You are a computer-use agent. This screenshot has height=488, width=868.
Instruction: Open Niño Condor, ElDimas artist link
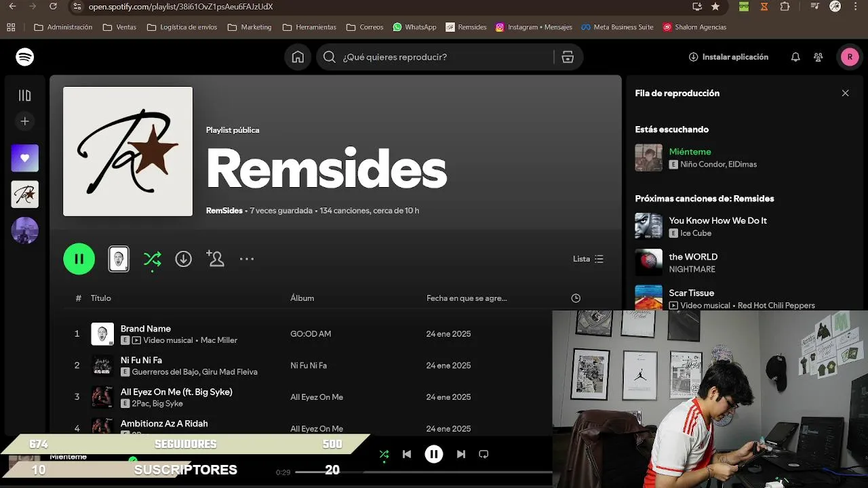pos(718,164)
